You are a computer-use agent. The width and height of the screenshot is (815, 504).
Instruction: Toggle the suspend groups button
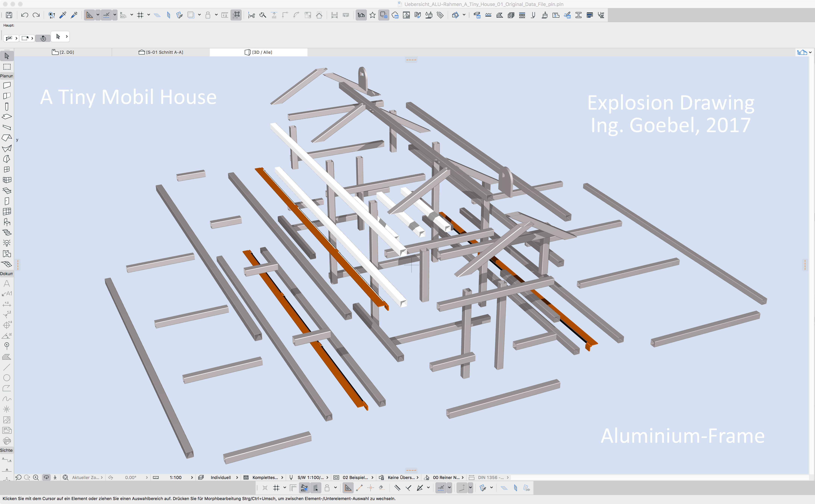pos(236,15)
